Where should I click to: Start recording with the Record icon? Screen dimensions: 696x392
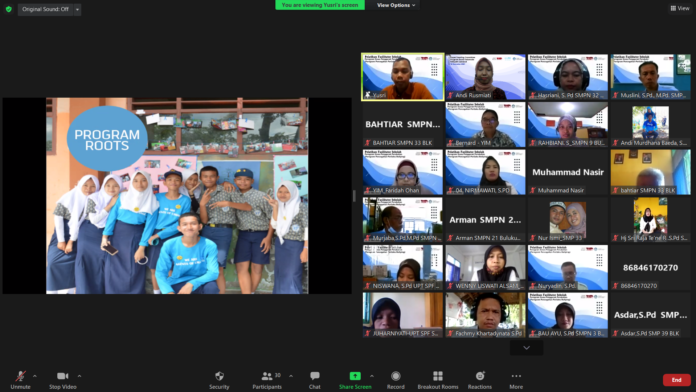tap(395, 376)
